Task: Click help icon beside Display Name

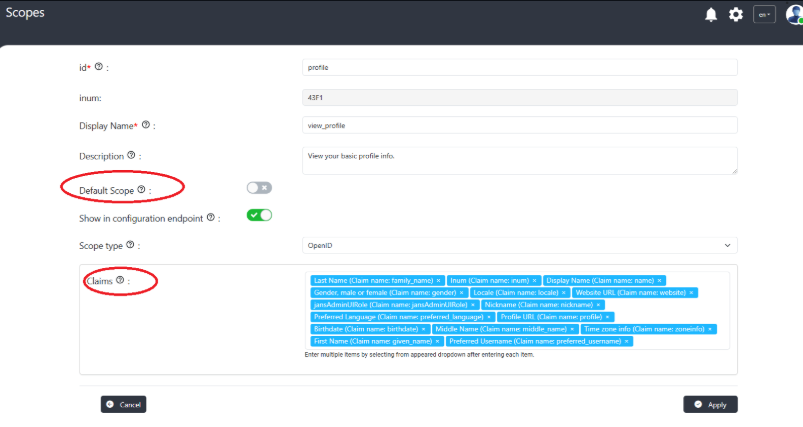Action: coord(146,125)
